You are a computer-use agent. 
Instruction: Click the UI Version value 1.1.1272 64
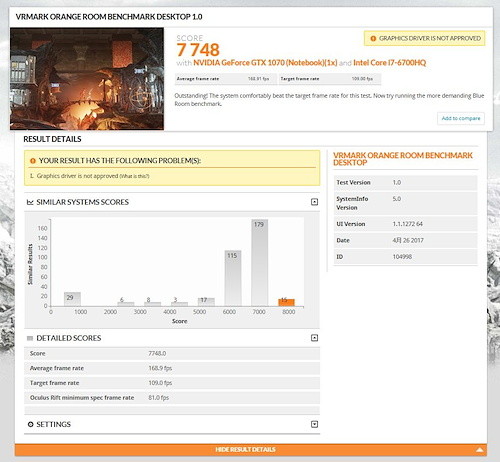point(407,224)
